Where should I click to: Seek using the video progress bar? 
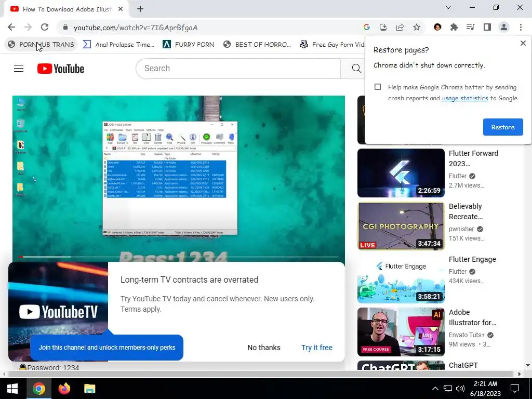[179, 257]
